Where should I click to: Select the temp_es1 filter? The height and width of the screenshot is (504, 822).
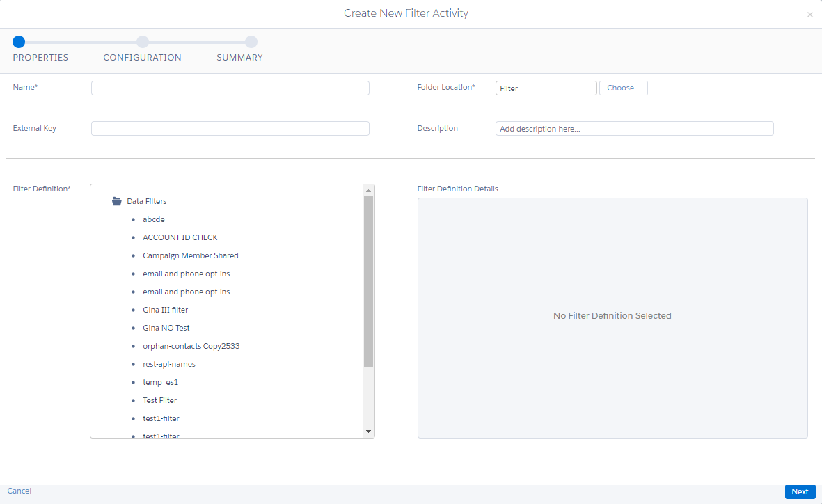[160, 382]
